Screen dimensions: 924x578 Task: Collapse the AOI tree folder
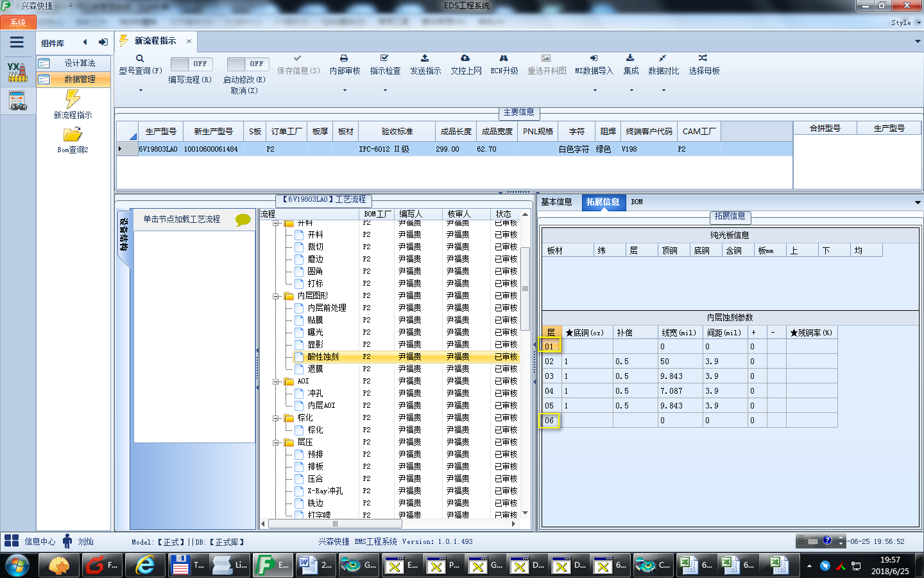coord(276,381)
